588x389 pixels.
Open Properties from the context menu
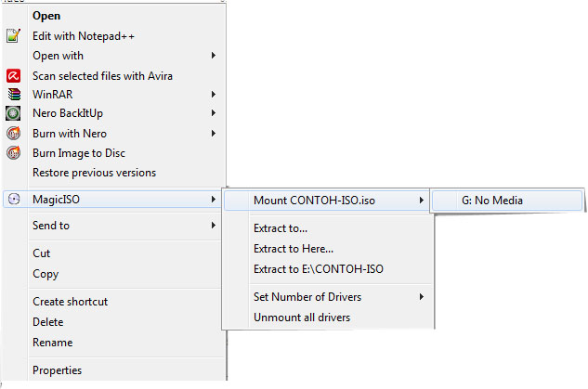click(57, 370)
